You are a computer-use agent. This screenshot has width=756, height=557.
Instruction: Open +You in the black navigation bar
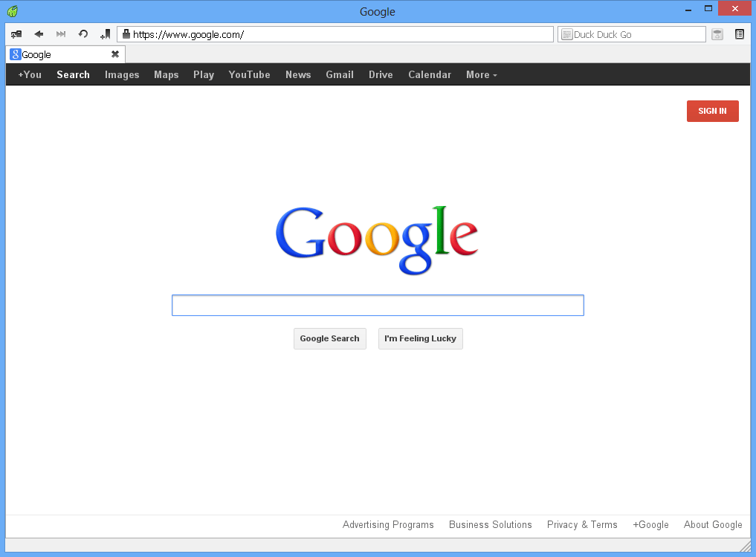[30, 75]
